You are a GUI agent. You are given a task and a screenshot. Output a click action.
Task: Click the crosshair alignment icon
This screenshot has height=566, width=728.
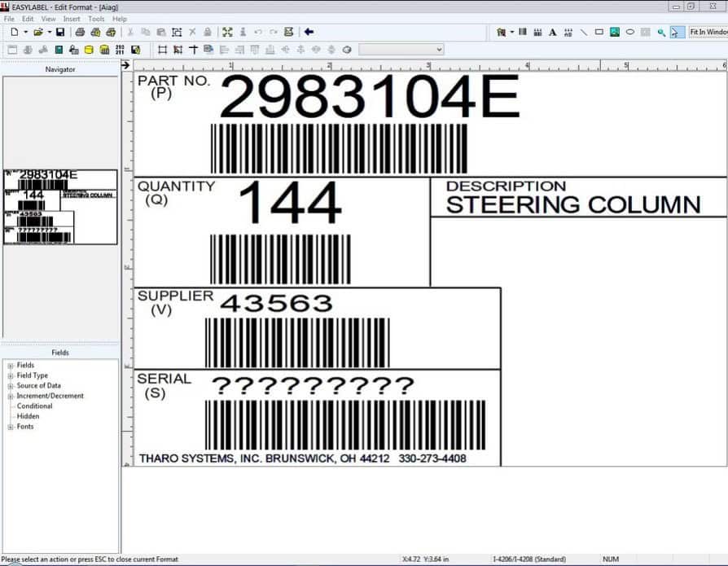coord(193,50)
